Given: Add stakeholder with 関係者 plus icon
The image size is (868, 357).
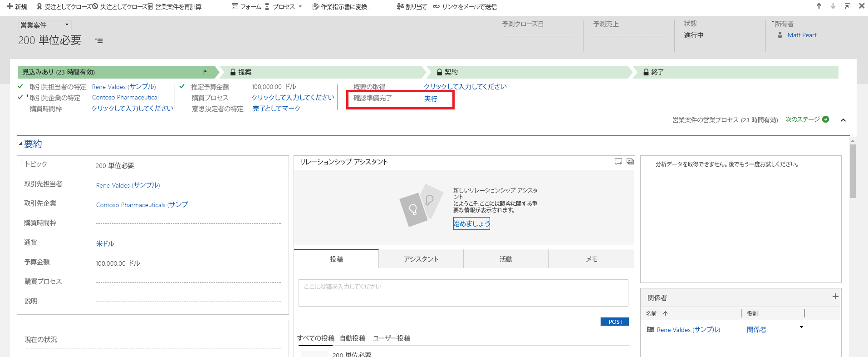Looking at the screenshot, I should point(835,297).
